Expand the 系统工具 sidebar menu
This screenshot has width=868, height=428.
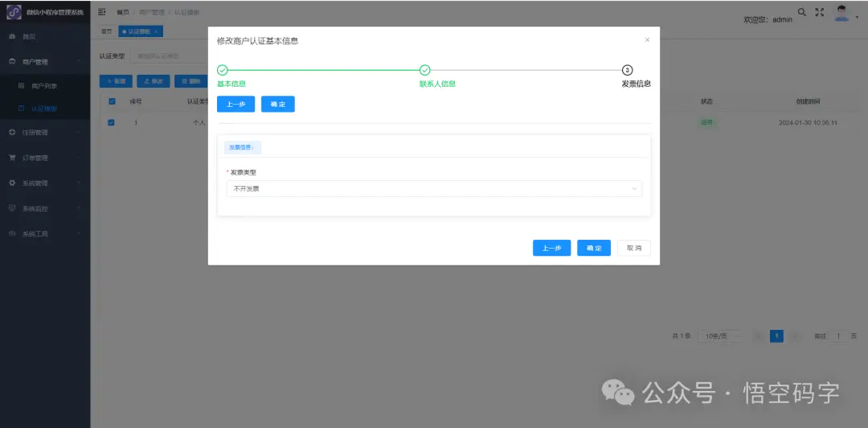click(x=79, y=233)
